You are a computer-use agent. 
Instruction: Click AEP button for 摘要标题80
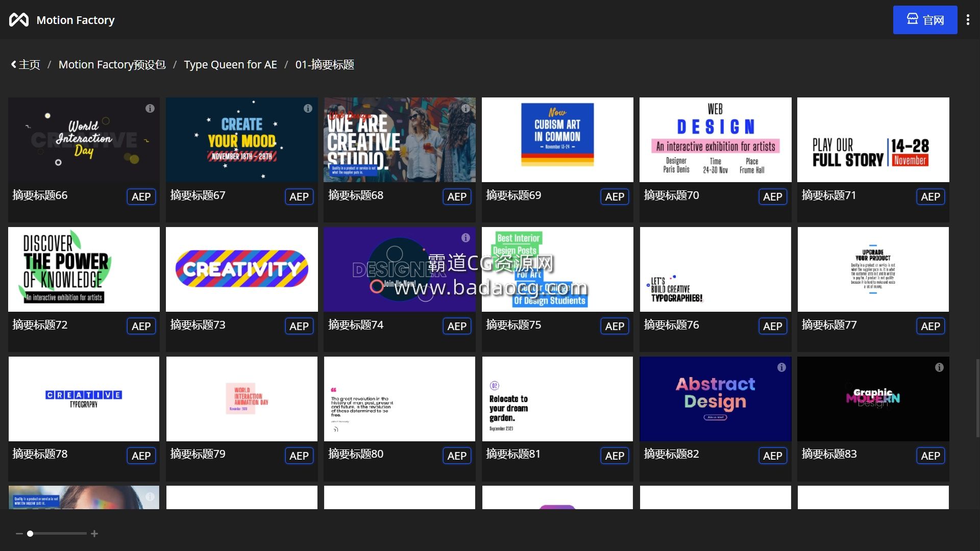(x=456, y=456)
